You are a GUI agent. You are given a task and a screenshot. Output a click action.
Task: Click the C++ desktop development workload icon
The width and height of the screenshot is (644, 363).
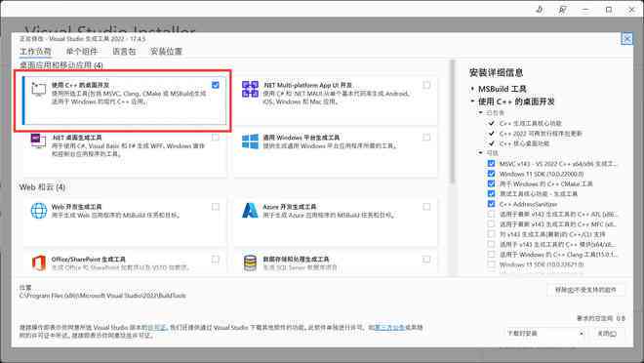(39, 89)
